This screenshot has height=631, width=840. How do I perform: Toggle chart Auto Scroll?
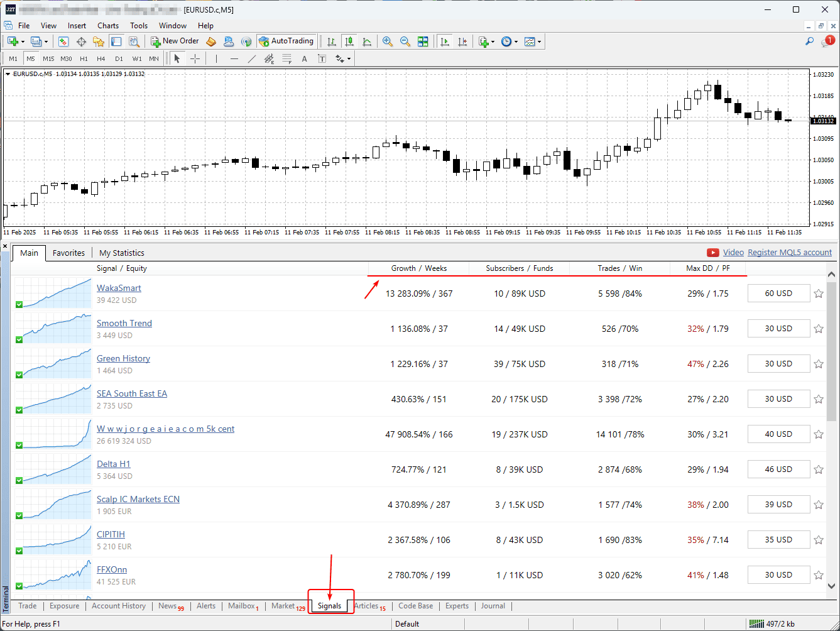pos(445,41)
